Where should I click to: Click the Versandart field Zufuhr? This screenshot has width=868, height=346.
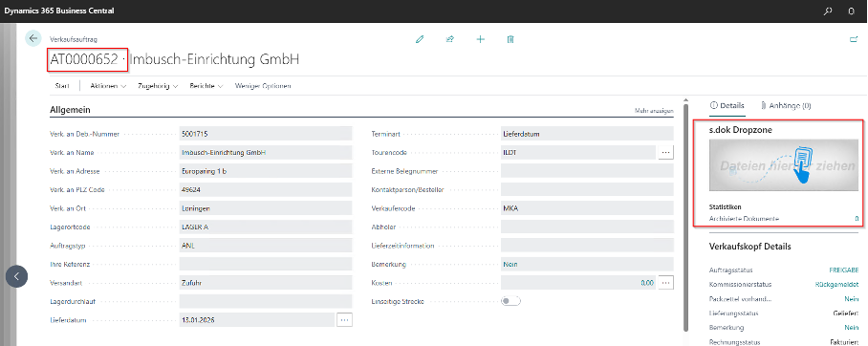point(266,283)
